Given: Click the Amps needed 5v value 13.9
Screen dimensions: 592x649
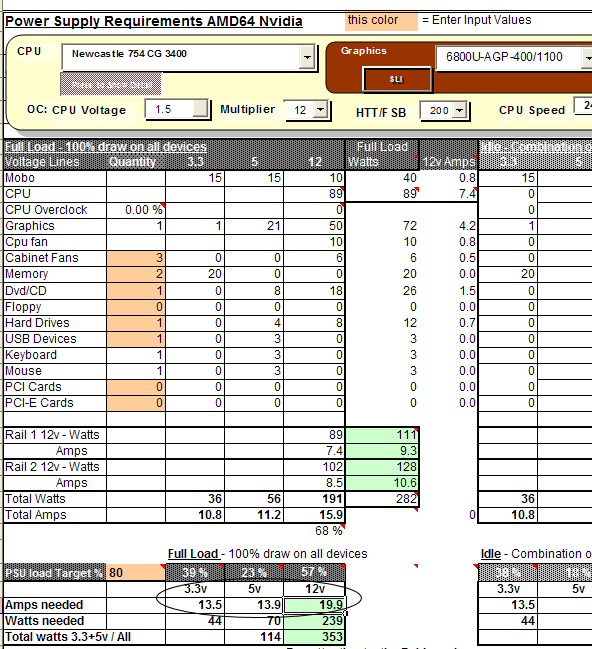Looking at the screenshot, I should click(x=254, y=605).
